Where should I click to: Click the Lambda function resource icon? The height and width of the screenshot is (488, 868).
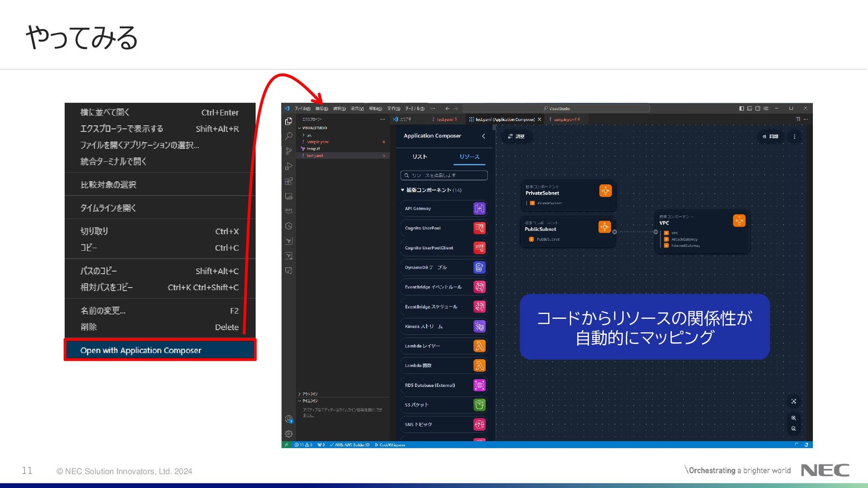479,366
